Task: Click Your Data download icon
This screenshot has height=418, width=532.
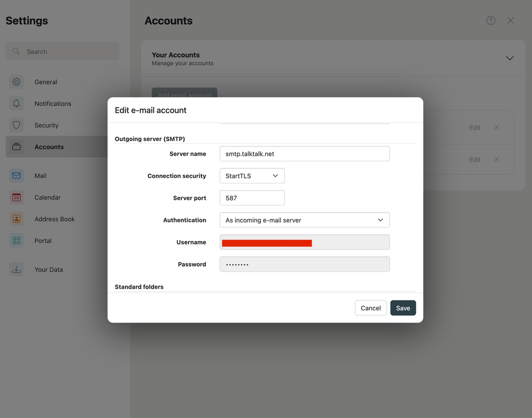Action: pyautogui.click(x=17, y=269)
